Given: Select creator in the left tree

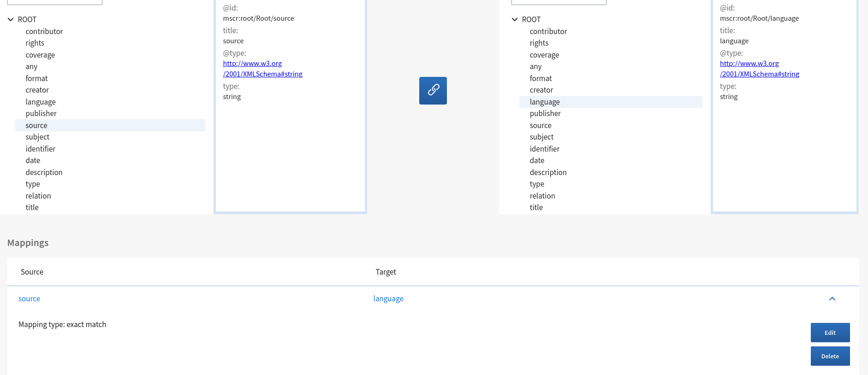Looking at the screenshot, I should pos(37,90).
